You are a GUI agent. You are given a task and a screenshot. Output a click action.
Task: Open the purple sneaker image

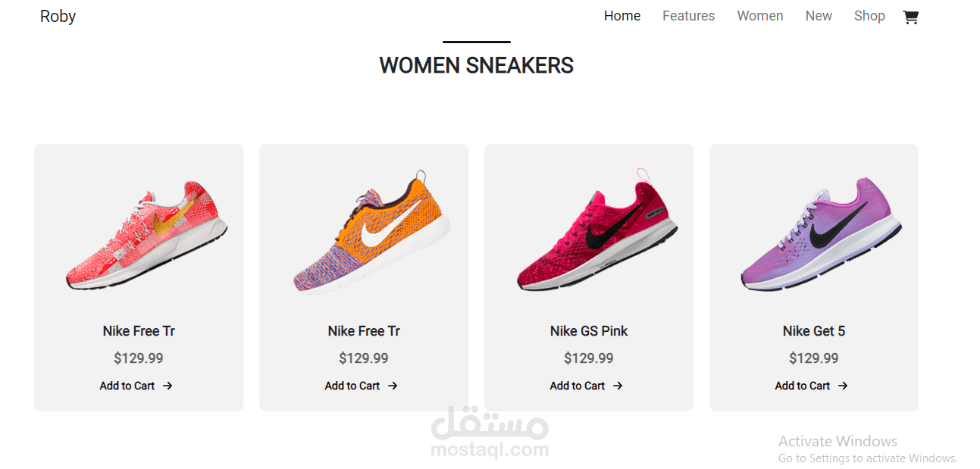(821, 234)
